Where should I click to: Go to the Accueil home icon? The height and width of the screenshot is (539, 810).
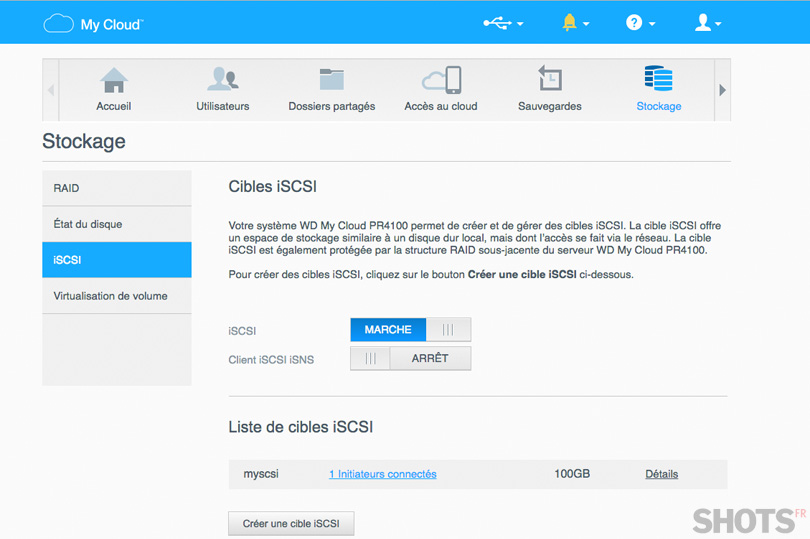coord(114,80)
